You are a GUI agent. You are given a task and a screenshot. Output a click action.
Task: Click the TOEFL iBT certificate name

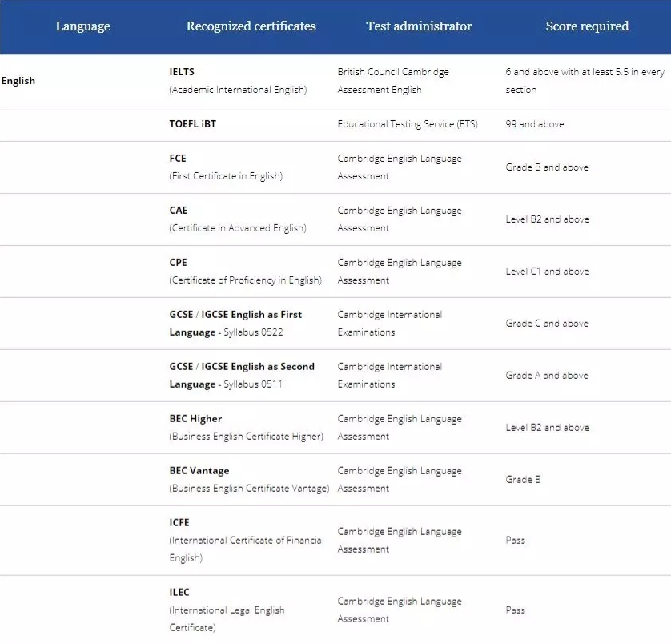[x=194, y=124]
